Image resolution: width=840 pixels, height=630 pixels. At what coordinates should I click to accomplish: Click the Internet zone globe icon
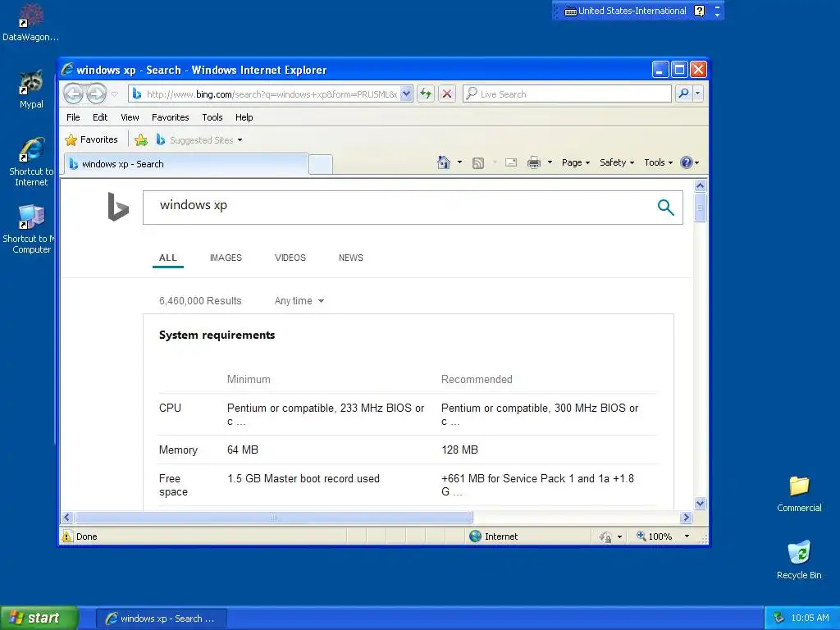click(x=475, y=536)
